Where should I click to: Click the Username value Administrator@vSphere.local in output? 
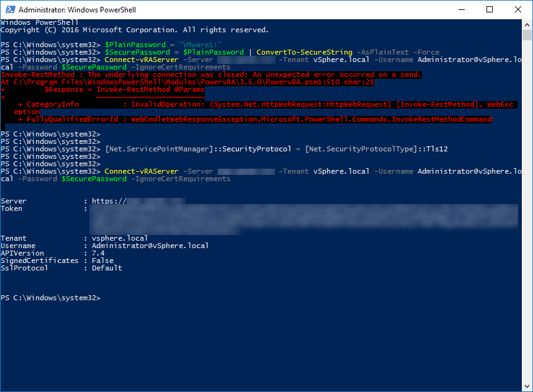pos(150,246)
